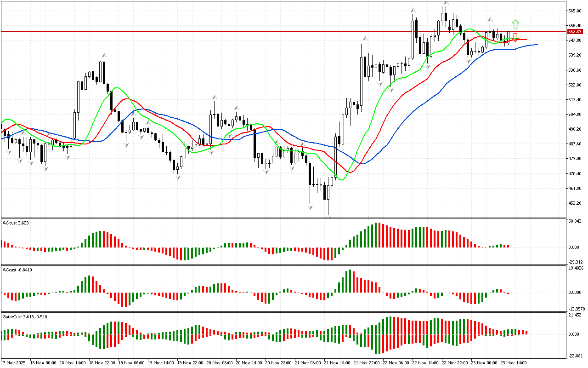Viewport: 588px width, 368px height.
Task: Click the 17 Nov 2025 date label
Action: [x=13, y=363]
